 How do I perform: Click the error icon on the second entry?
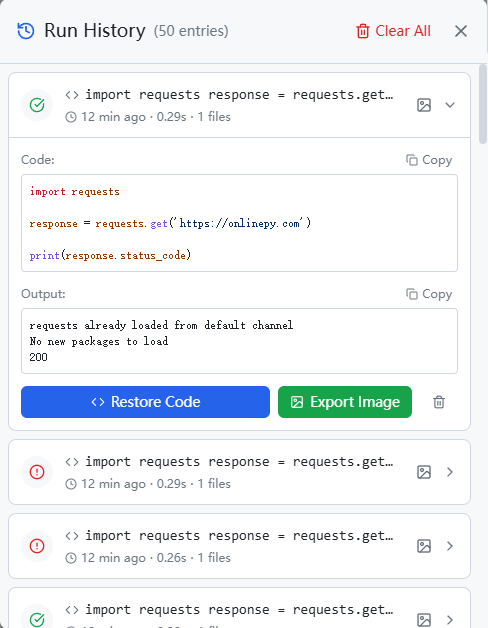[37, 472]
